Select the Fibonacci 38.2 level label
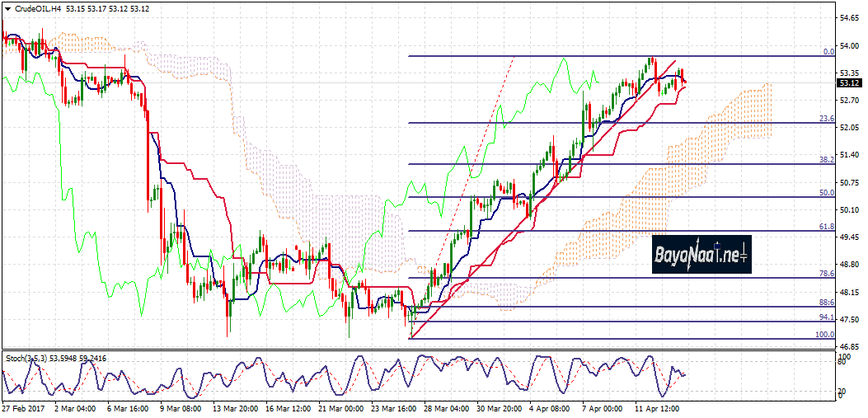The image size is (868, 418). pos(827,159)
